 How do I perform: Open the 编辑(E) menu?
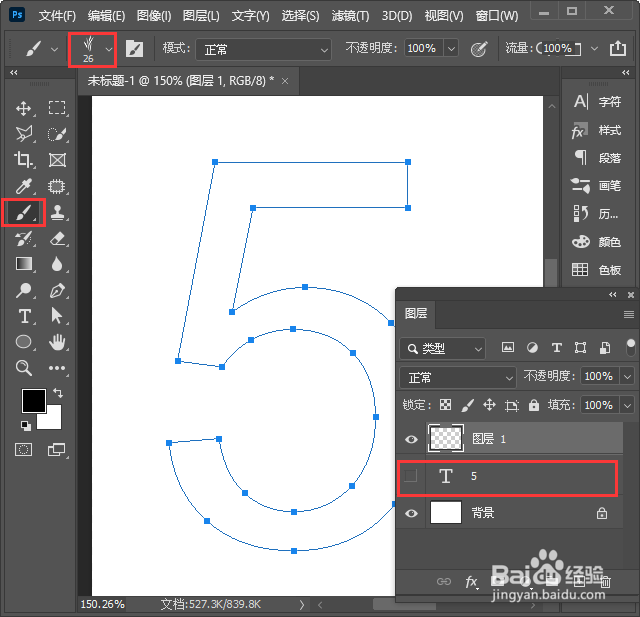106,16
